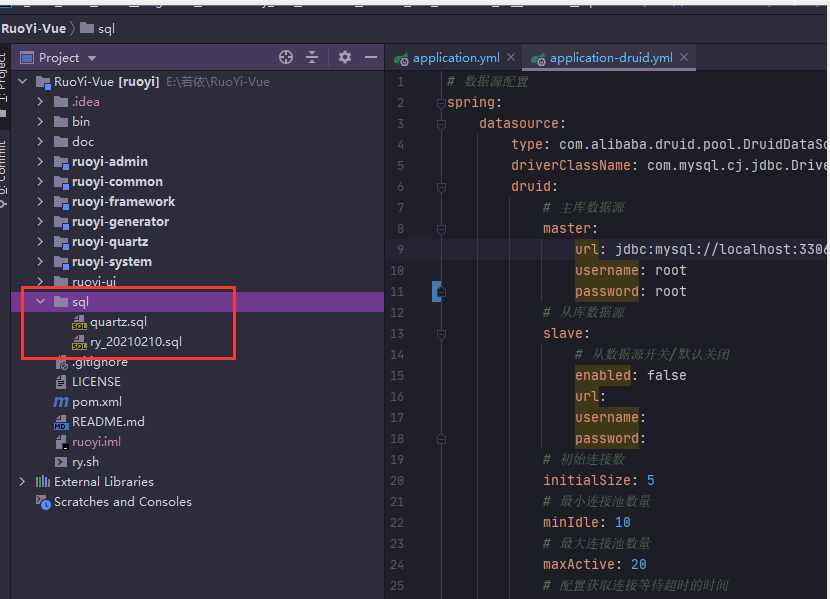Collapse the RuoYi-Vue root project node
Image resolution: width=830 pixels, height=599 pixels.
click(x=23, y=81)
